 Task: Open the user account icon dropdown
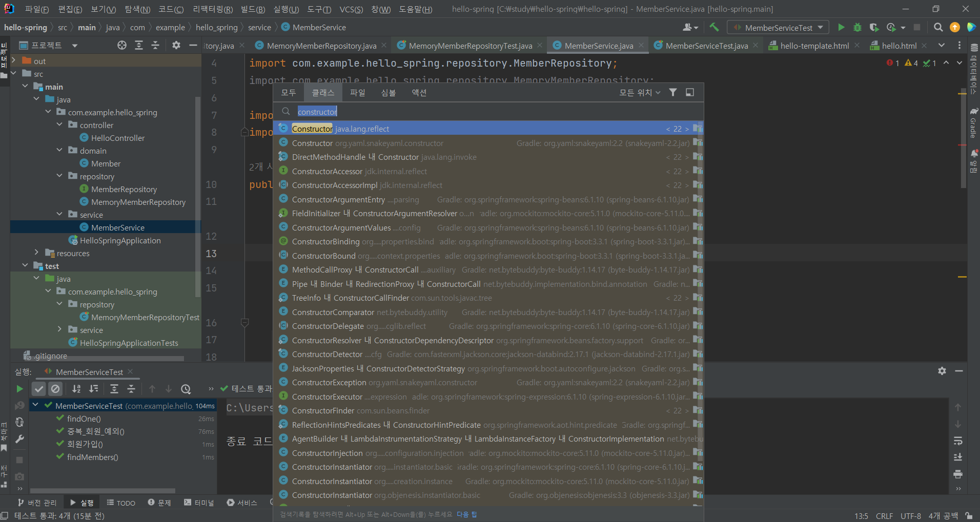690,27
